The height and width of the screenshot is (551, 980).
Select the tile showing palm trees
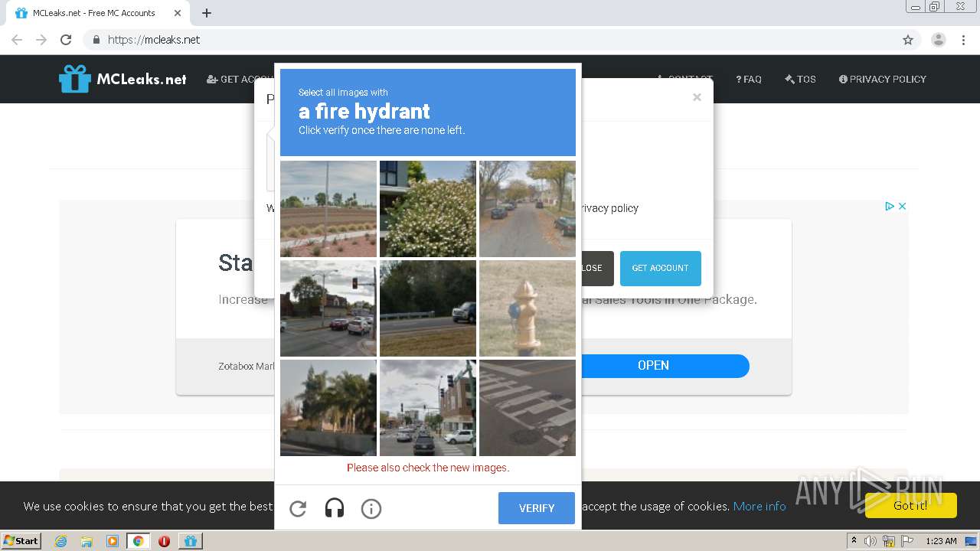328,408
